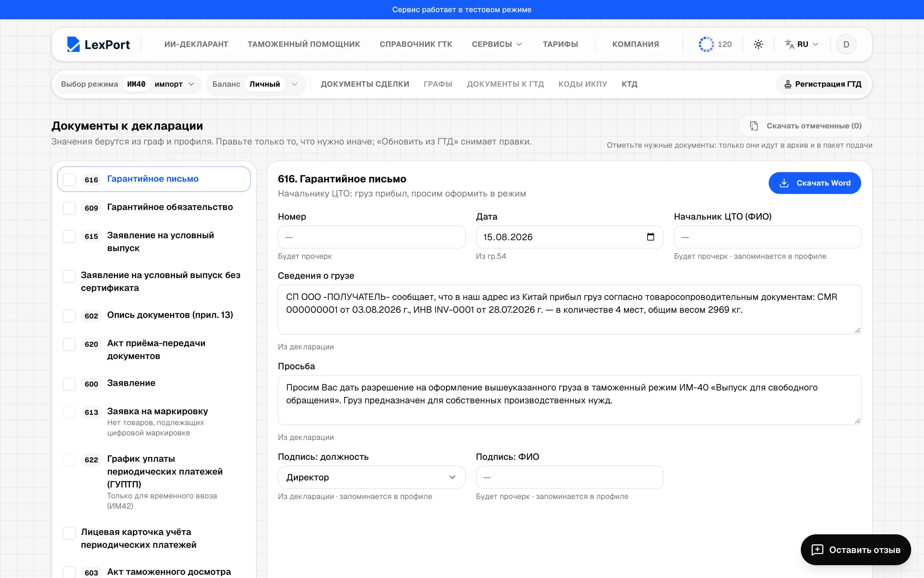Switch to the КТД tab
Viewport: 924px width, 578px height.
[629, 84]
